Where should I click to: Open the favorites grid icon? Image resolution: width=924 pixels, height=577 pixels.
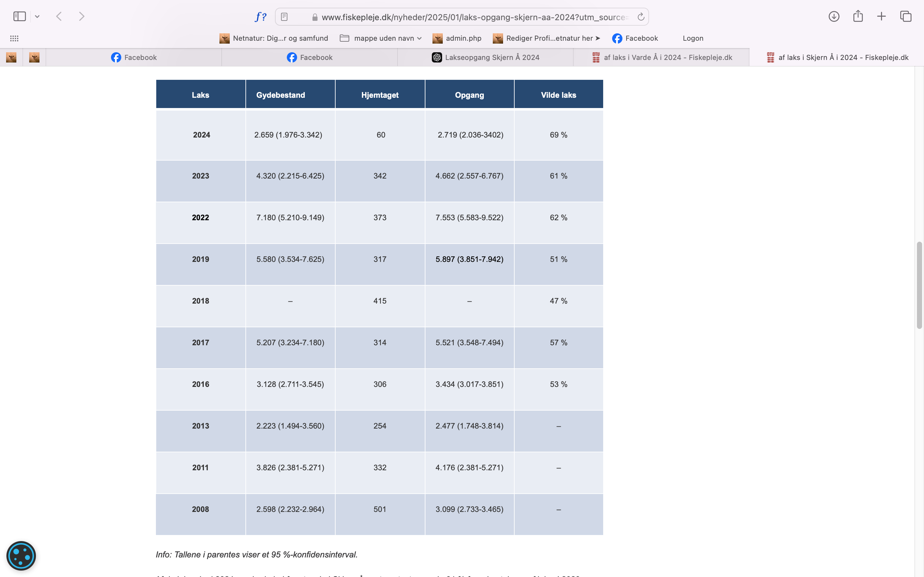14,38
